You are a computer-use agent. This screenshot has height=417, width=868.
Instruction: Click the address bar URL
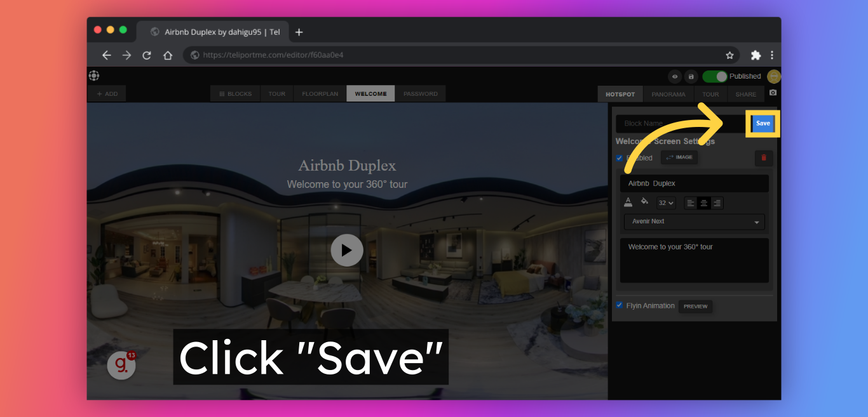pyautogui.click(x=273, y=55)
